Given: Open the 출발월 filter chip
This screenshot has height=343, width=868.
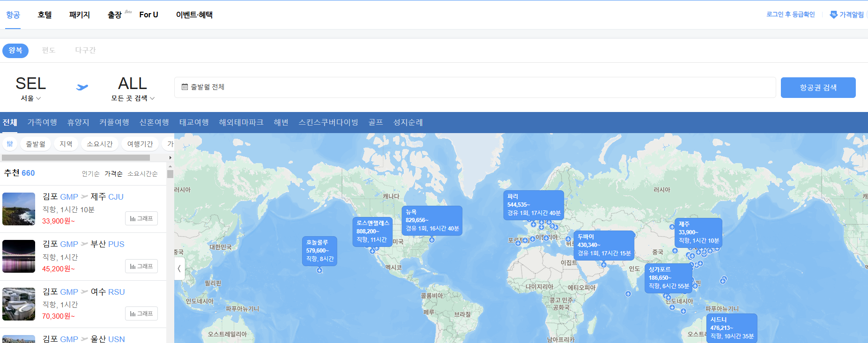Looking at the screenshot, I should pos(36,144).
